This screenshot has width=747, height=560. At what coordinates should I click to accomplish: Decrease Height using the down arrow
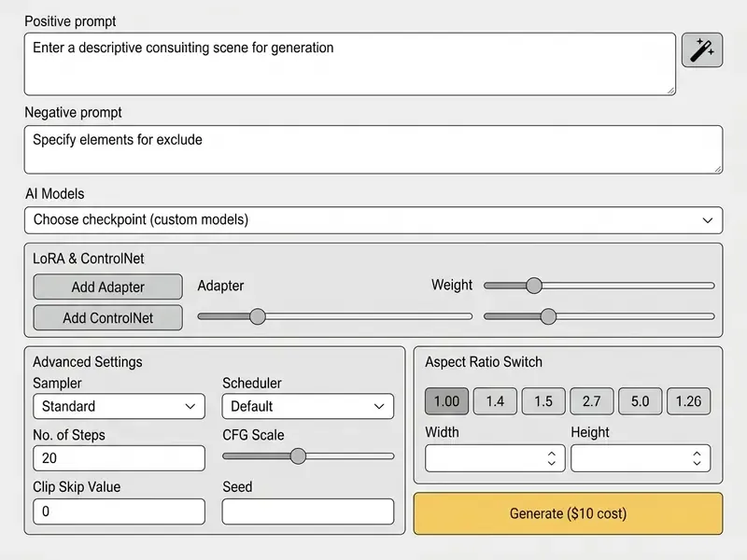point(697,463)
